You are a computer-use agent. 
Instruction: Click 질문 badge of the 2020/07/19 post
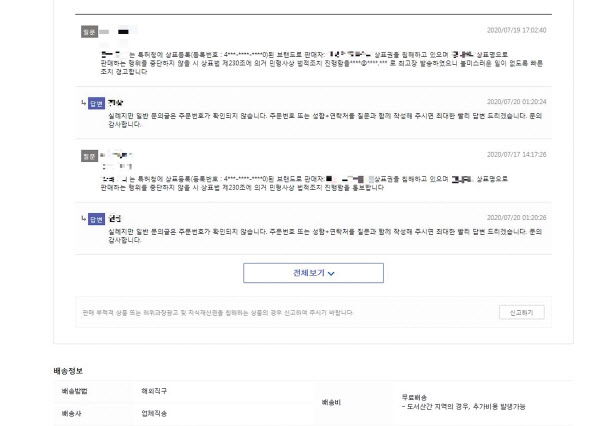(x=89, y=32)
